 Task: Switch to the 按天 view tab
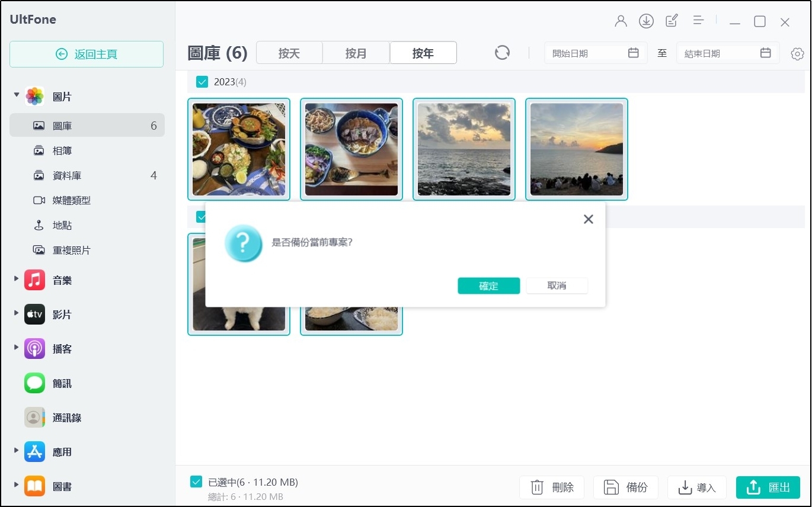pyautogui.click(x=289, y=52)
